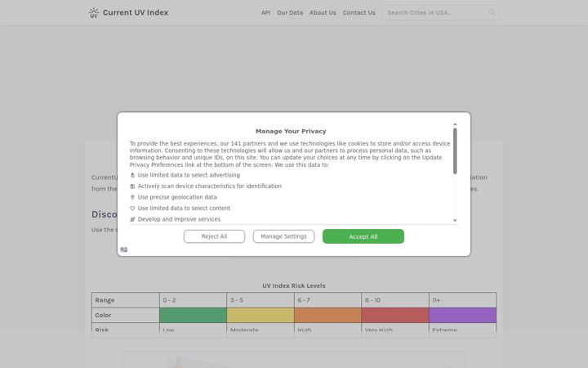Click the yellow Moderate risk color cell
The height and width of the screenshot is (368, 588).
261,316
